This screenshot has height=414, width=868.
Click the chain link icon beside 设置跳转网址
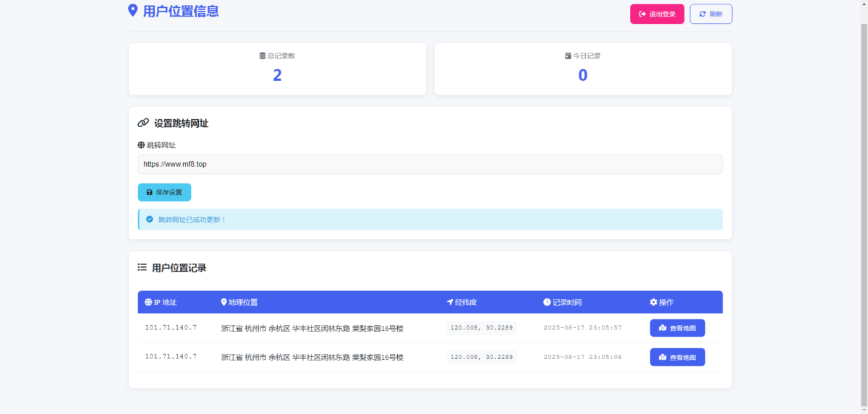click(143, 124)
